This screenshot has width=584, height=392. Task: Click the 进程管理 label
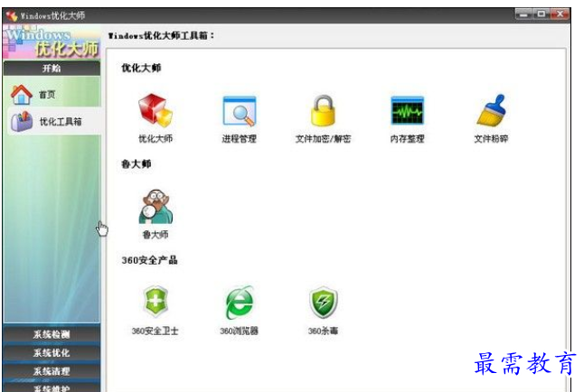(x=239, y=139)
